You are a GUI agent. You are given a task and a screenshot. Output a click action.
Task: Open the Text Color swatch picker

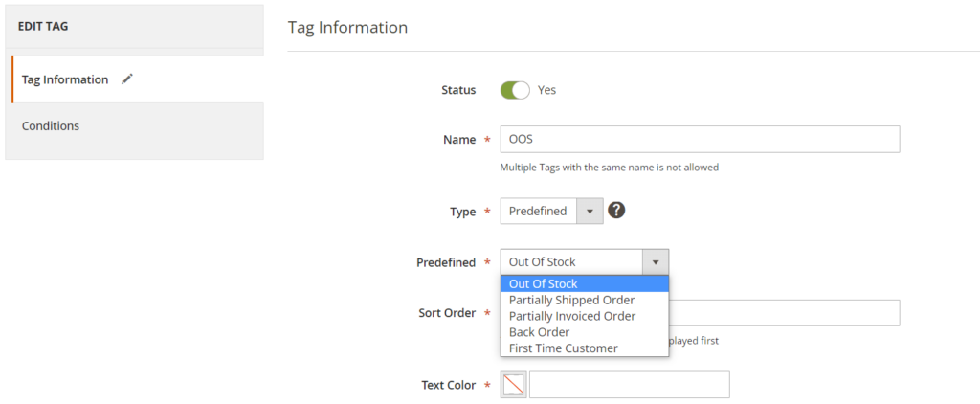click(514, 385)
